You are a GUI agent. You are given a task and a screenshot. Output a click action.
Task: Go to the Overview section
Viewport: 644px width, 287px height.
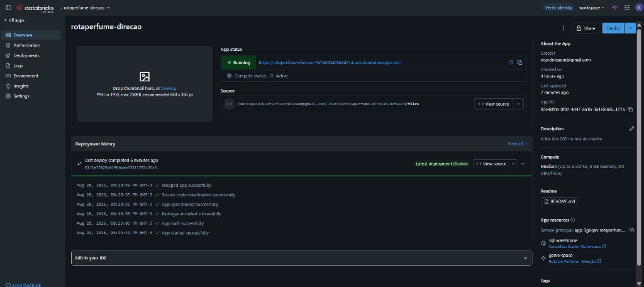31,35
